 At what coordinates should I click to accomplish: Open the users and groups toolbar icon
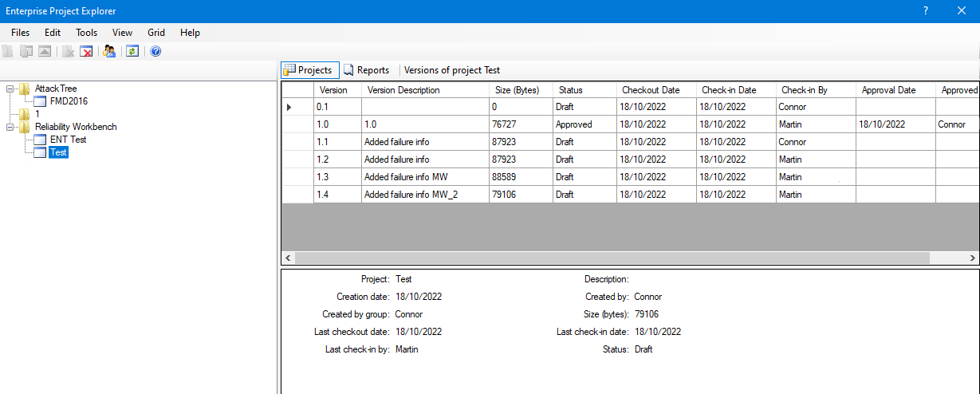pyautogui.click(x=110, y=51)
